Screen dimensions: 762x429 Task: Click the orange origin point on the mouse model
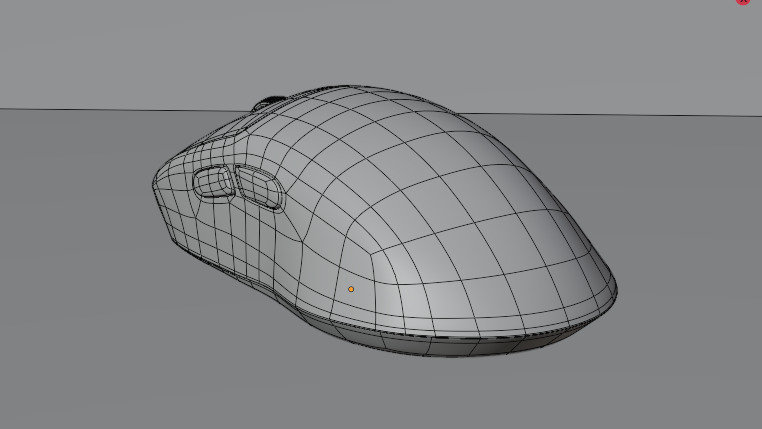[351, 289]
